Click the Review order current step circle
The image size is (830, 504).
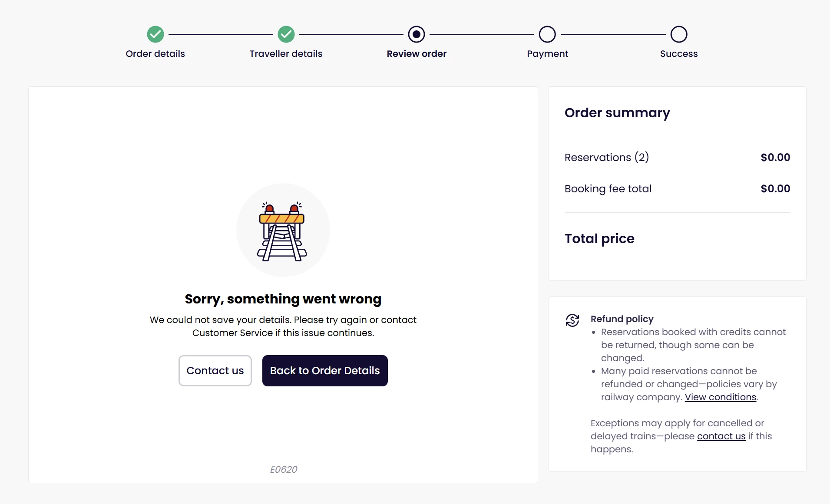point(417,34)
